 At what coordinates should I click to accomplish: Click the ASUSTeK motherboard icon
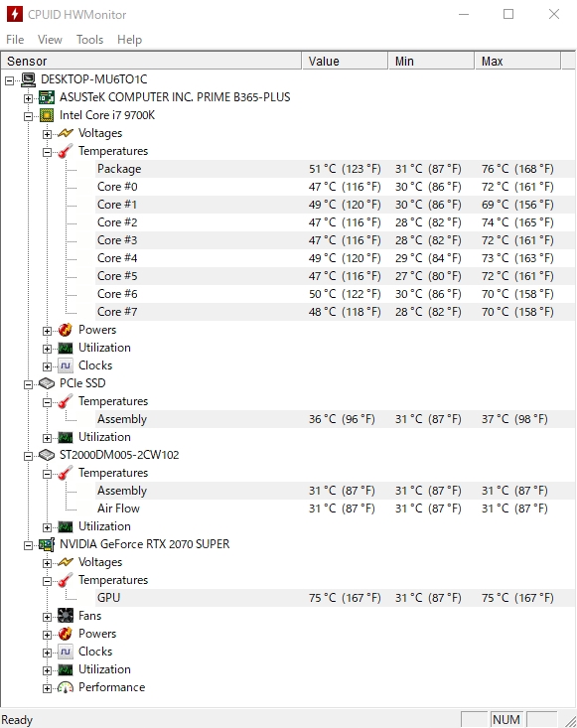[47, 97]
